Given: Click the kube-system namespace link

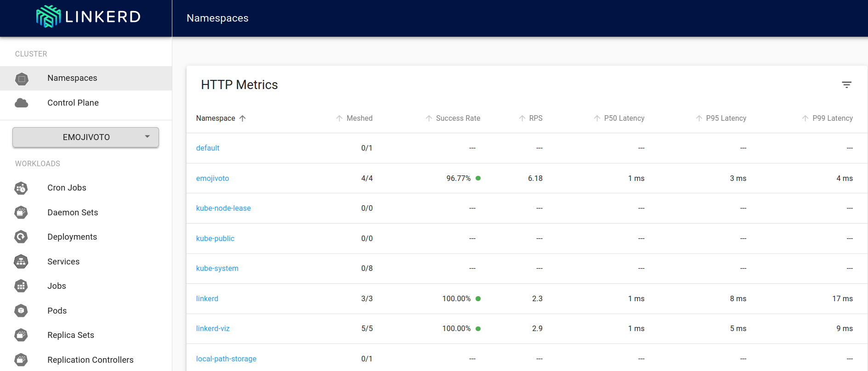Looking at the screenshot, I should [x=217, y=269].
